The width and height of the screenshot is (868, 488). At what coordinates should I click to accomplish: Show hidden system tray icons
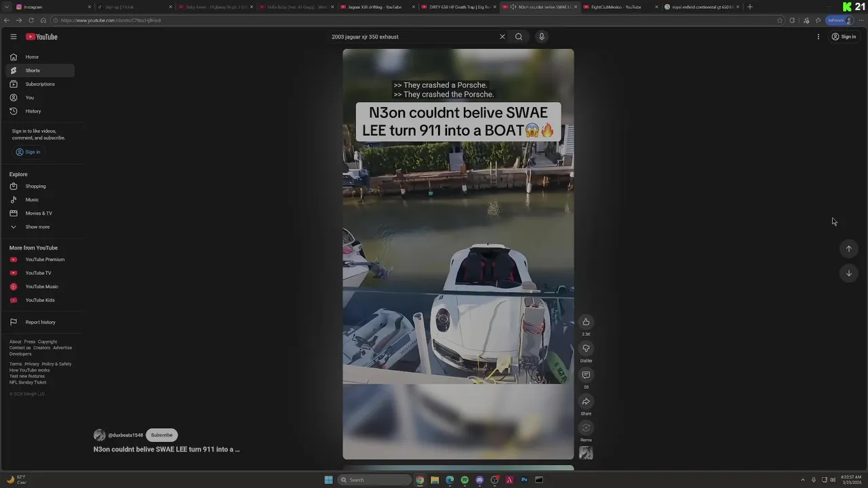pos(803,480)
